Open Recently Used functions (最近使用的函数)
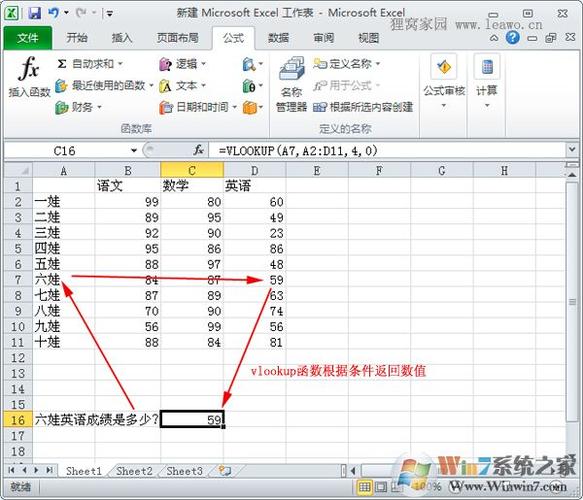 click(104, 86)
